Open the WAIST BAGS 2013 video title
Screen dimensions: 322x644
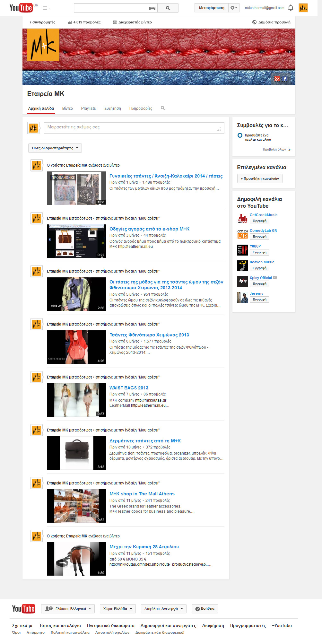click(129, 388)
